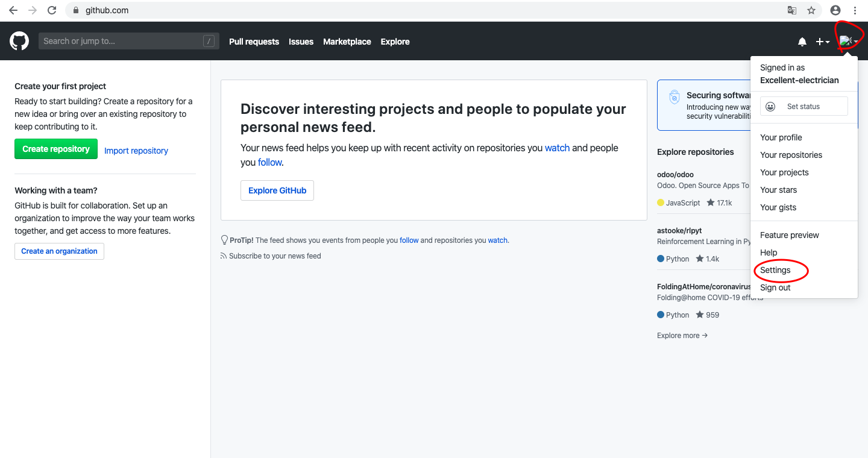Click the smiley icon in Set status
Image resolution: width=868 pixels, height=458 pixels.
click(x=770, y=107)
